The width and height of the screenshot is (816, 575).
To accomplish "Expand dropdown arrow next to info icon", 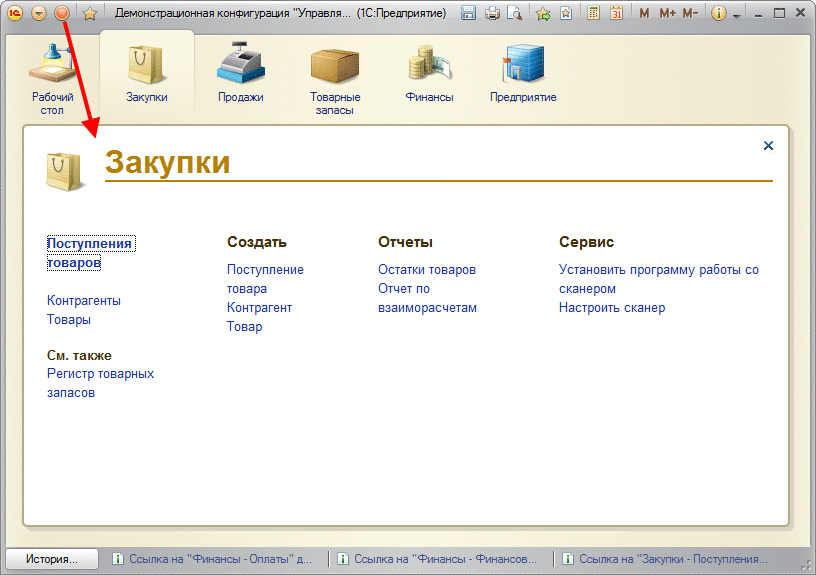I will [x=736, y=16].
